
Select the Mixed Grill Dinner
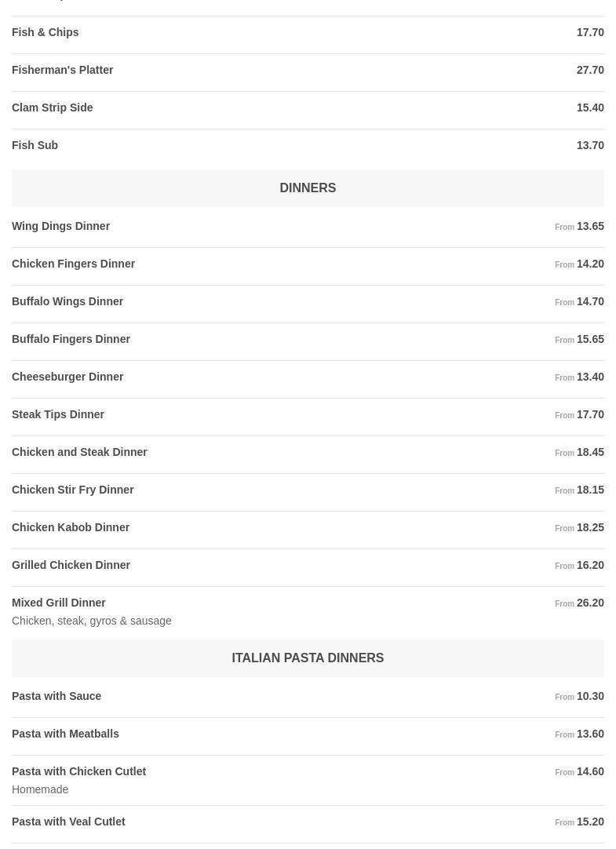pos(59,603)
